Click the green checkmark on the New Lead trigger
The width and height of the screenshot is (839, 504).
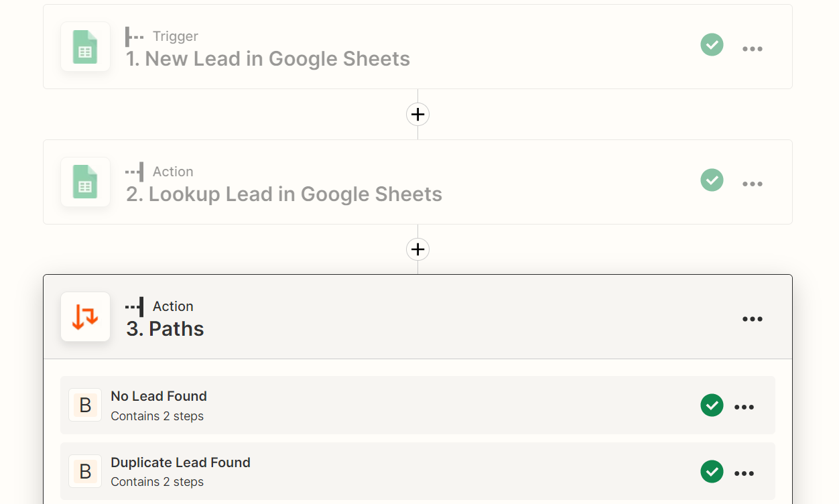pos(712,45)
